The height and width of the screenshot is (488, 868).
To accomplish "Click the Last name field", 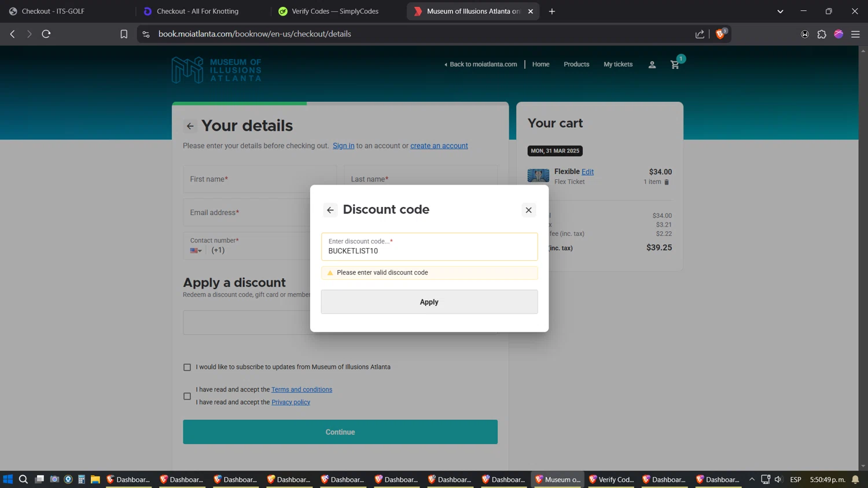I will coord(421,179).
